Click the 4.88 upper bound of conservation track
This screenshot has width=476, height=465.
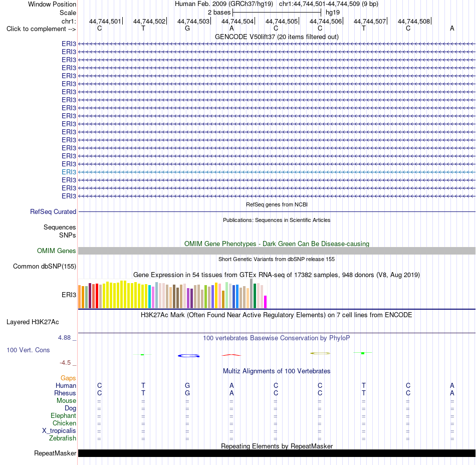64,338
